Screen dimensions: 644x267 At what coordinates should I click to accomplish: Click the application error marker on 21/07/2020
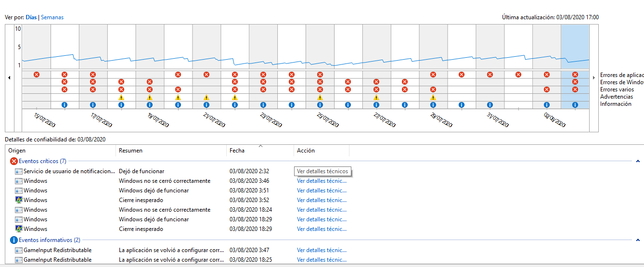(206, 75)
